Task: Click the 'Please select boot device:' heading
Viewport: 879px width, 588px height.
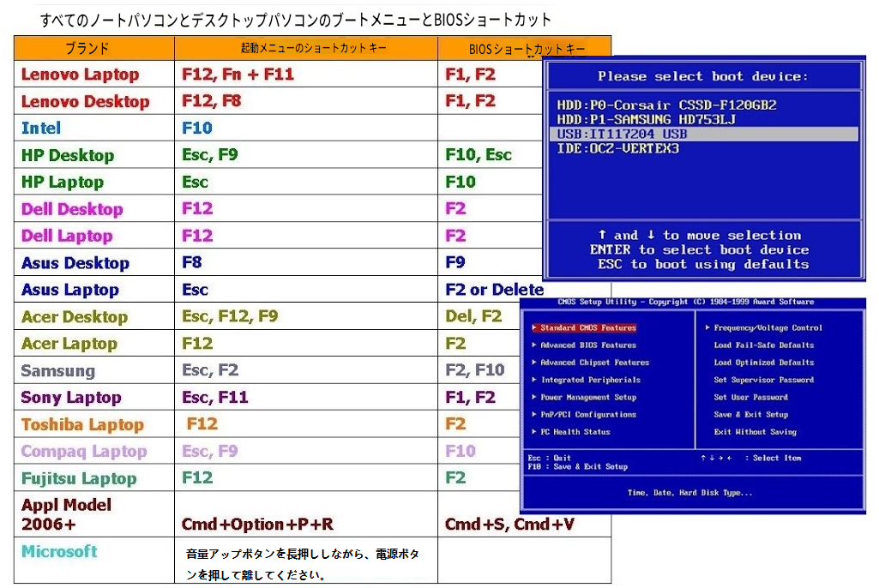Action: (x=703, y=76)
